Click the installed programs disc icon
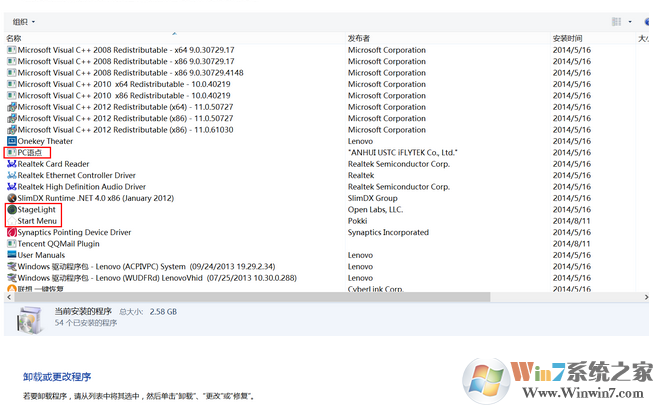Screen dimensions: 660x407 [30, 320]
